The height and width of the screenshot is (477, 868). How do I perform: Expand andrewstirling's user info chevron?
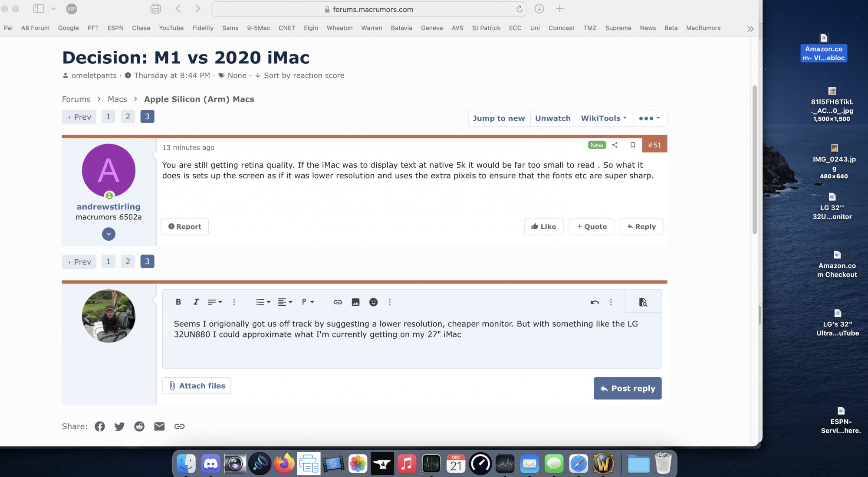click(x=108, y=234)
